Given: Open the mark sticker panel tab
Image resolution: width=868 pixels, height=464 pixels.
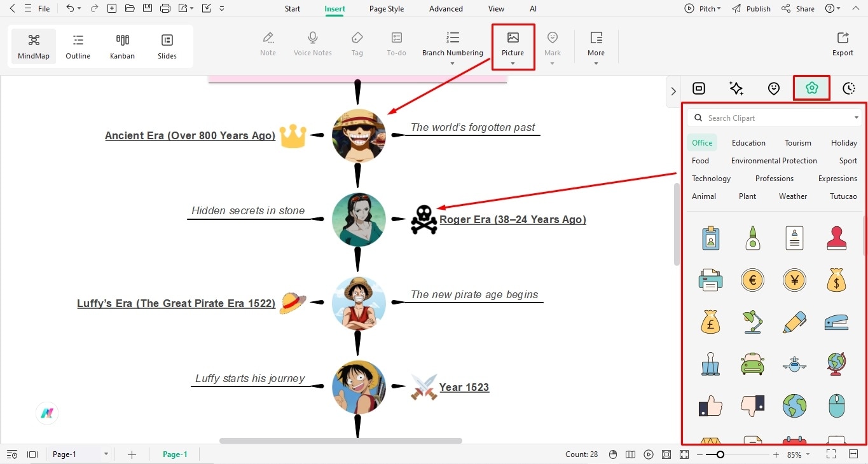Looking at the screenshot, I should coord(774,89).
